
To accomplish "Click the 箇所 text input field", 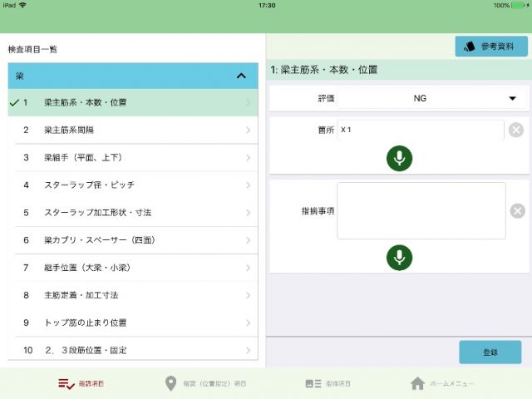I will 420,130.
